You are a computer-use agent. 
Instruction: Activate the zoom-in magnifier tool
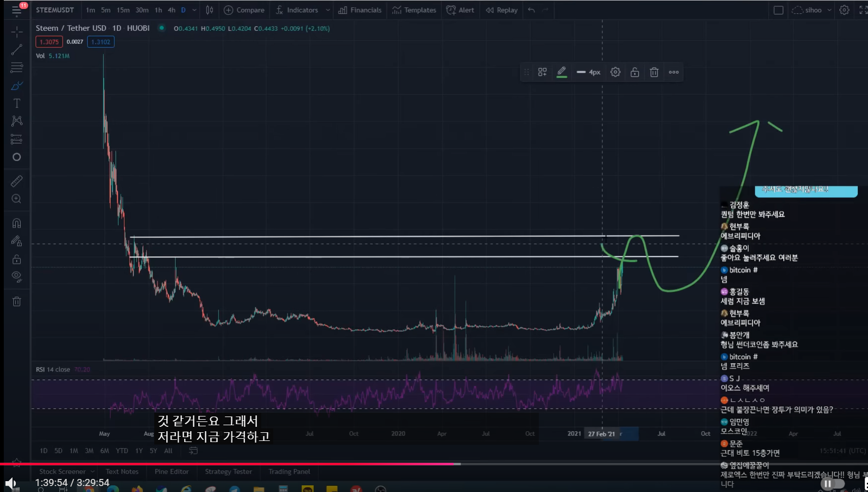point(17,199)
